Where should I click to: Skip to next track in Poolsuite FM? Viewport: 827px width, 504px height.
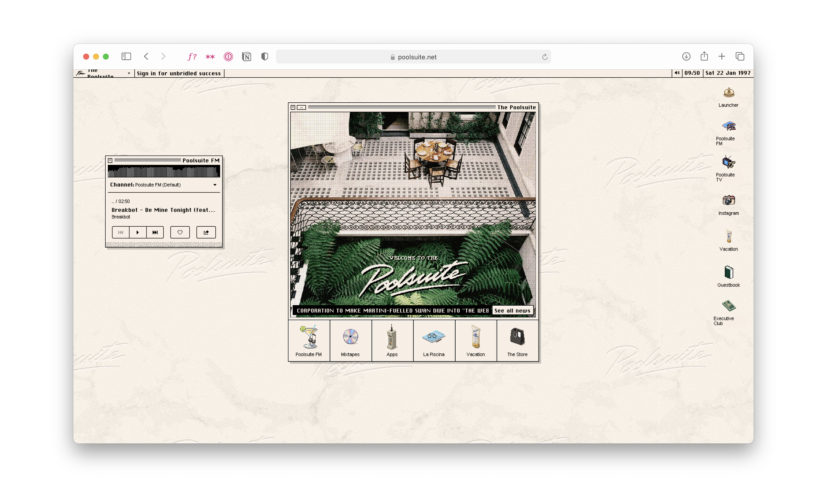click(x=155, y=232)
